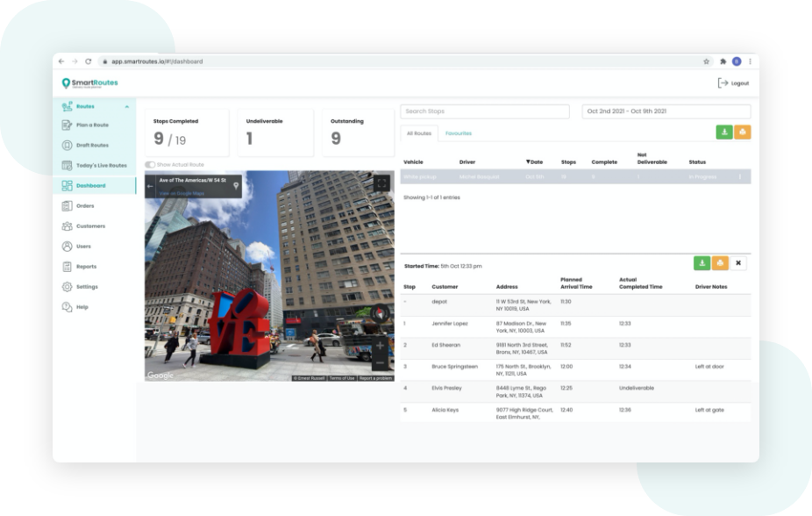
Task: Click the Showing 1-1 of 1 entries text
Action: tap(431, 197)
